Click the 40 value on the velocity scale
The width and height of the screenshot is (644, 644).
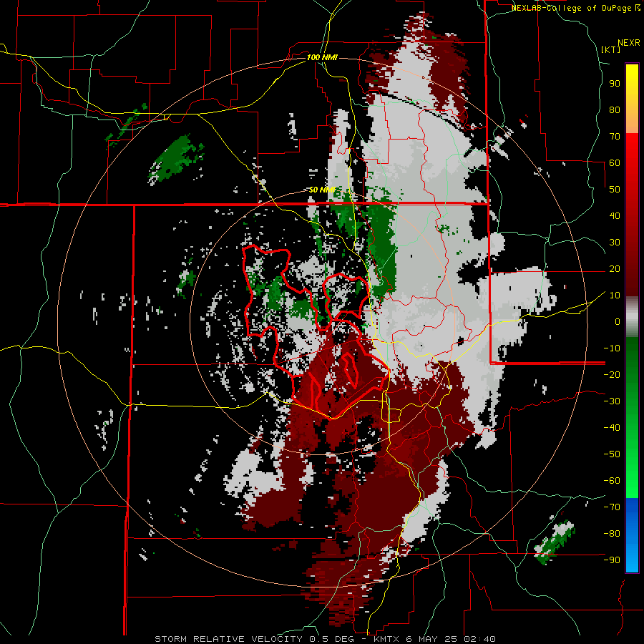click(x=615, y=216)
